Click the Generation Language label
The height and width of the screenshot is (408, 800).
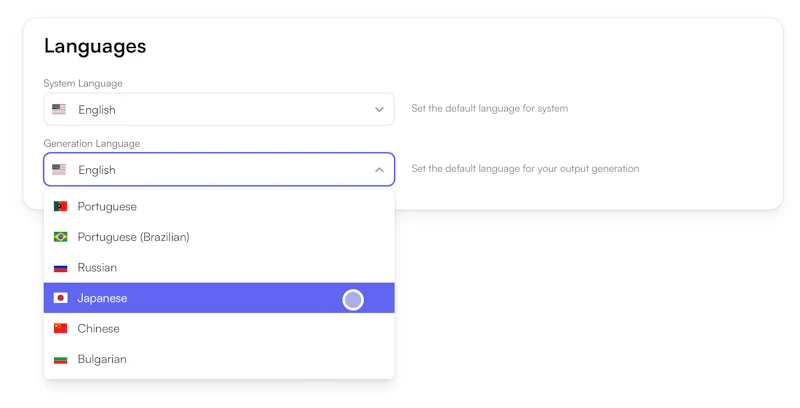[92, 144]
